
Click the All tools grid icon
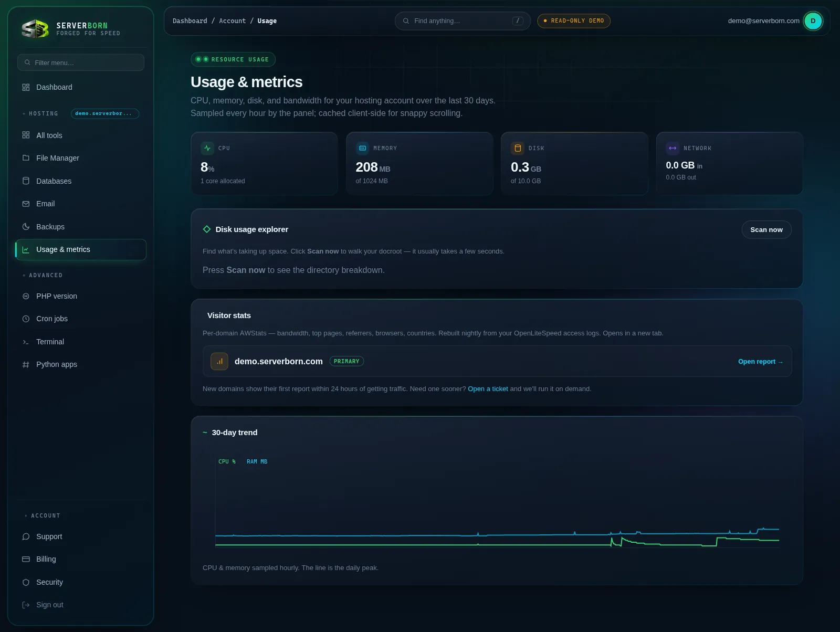[x=26, y=135]
